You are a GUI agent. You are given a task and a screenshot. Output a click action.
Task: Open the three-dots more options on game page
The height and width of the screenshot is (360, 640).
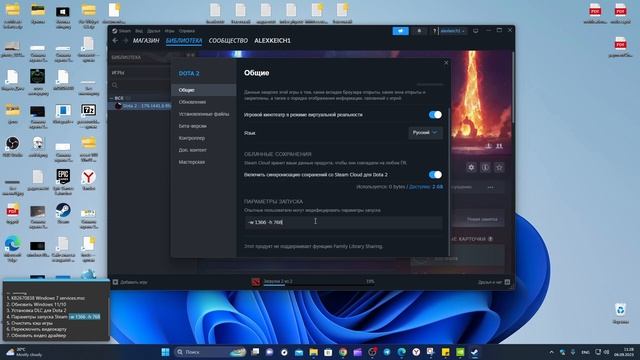[x=491, y=187]
